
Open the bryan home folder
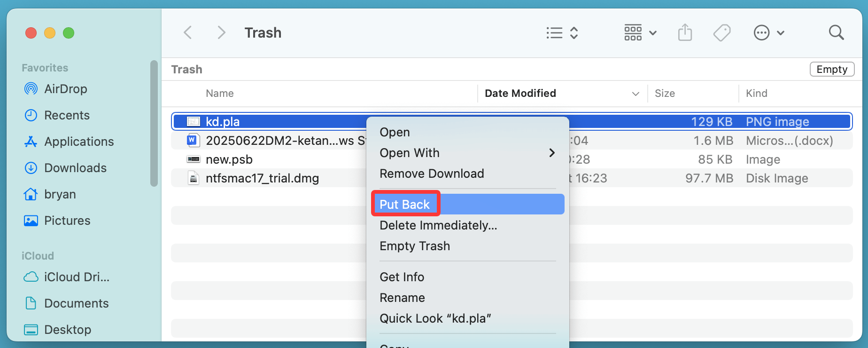[x=60, y=194]
